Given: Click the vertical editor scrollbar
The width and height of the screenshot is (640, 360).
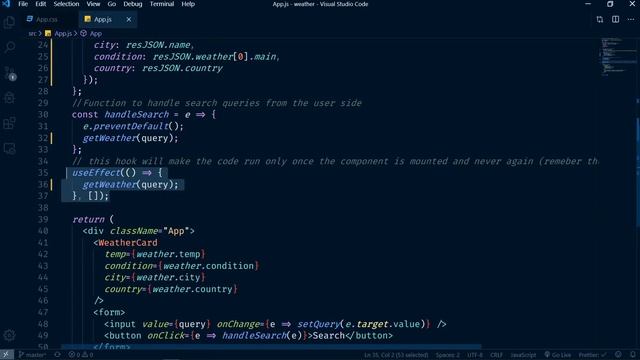Looking at the screenshot, I should coord(638,171).
